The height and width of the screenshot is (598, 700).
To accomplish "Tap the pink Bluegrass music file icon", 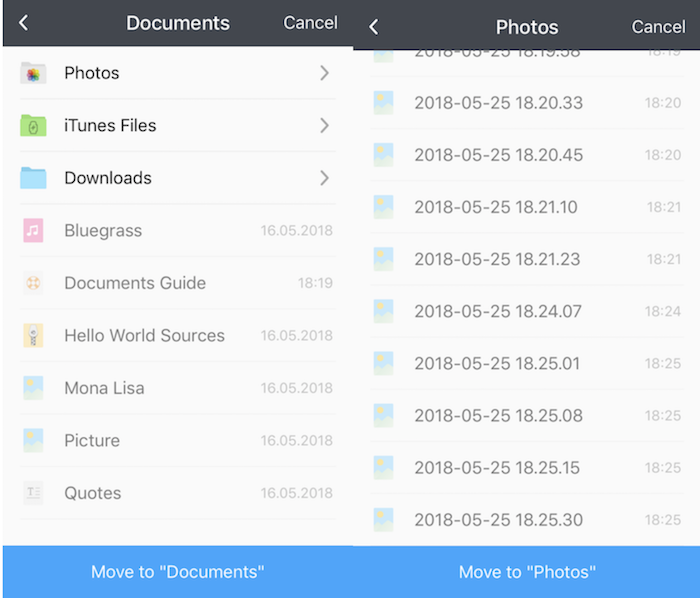I will click(33, 231).
